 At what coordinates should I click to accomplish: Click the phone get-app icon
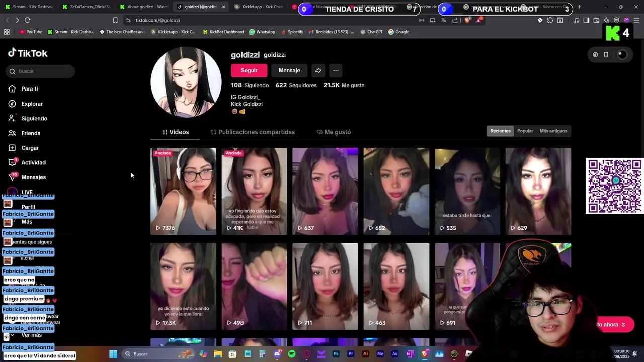[x=606, y=55]
